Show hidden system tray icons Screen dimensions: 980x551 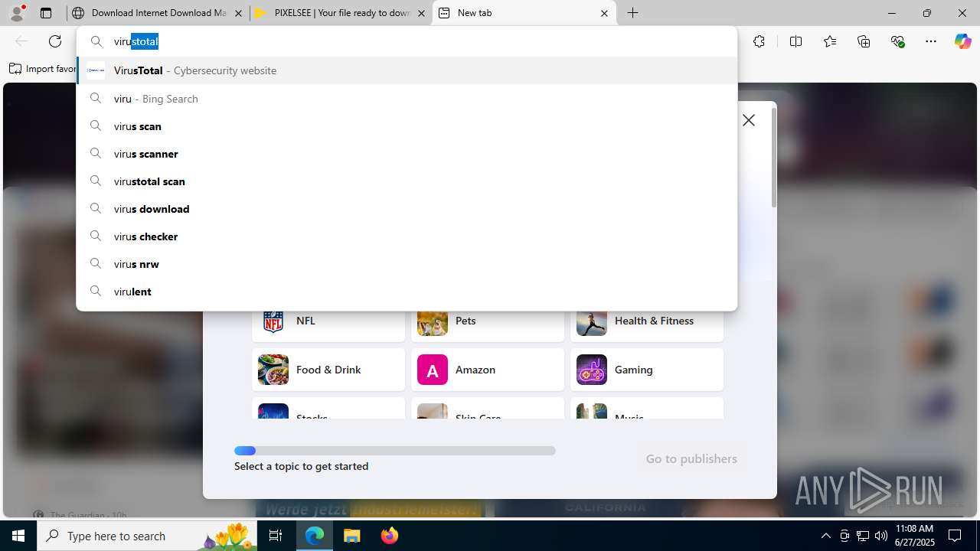tap(825, 536)
